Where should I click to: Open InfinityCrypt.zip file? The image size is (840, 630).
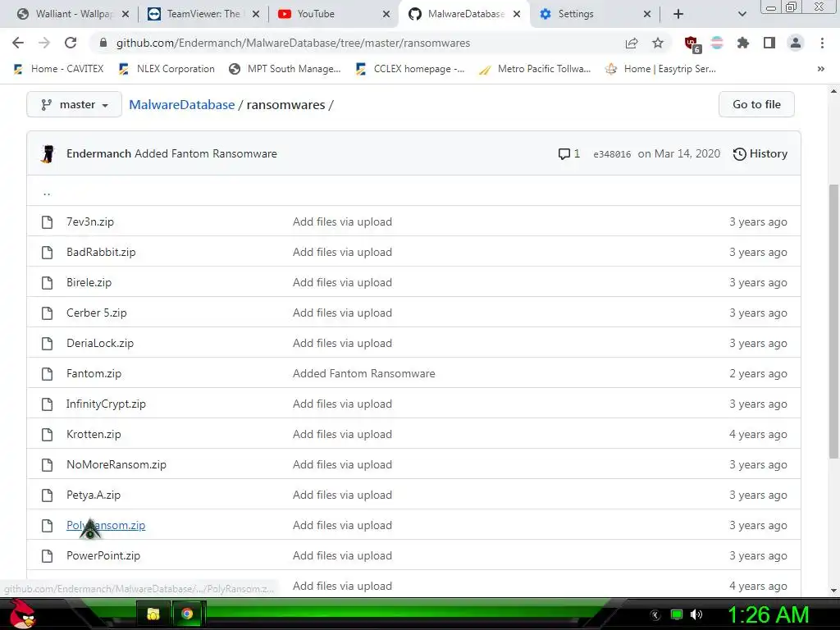(x=106, y=404)
